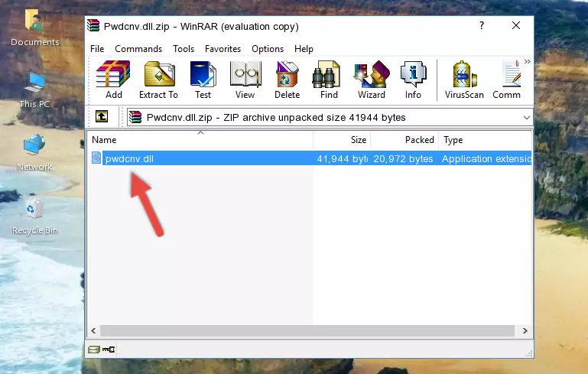
Task: Select the pwdcnv.dll file name
Action: pos(129,158)
